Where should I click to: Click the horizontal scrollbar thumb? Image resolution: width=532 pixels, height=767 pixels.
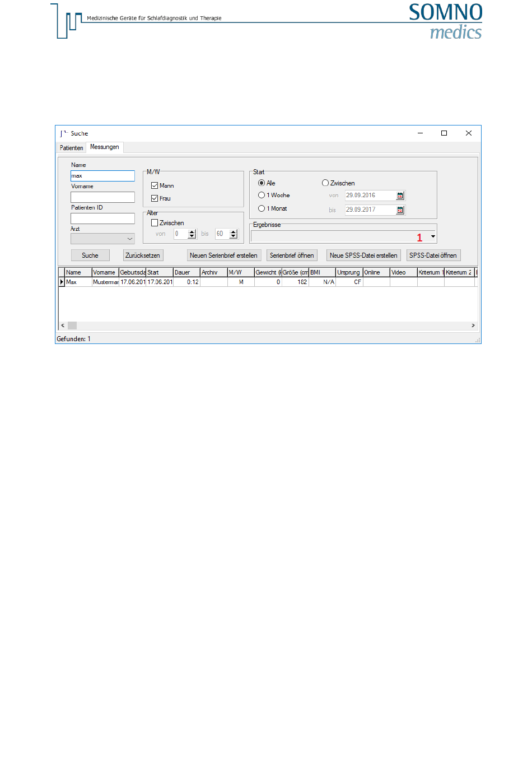72,326
